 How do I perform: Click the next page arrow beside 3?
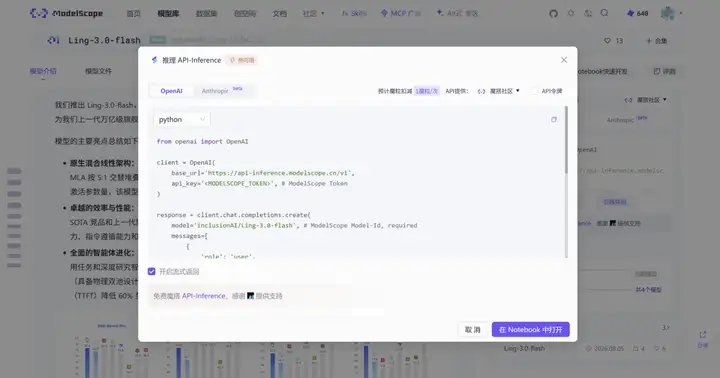tap(668, 327)
